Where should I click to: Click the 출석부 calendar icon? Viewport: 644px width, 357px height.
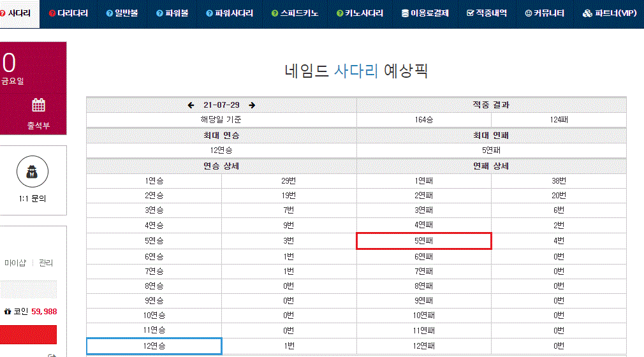click(x=39, y=105)
